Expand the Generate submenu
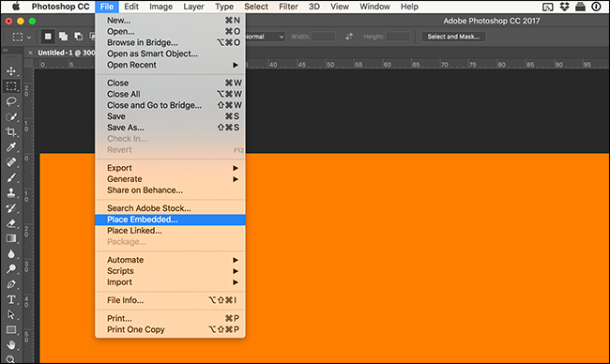 coord(170,179)
